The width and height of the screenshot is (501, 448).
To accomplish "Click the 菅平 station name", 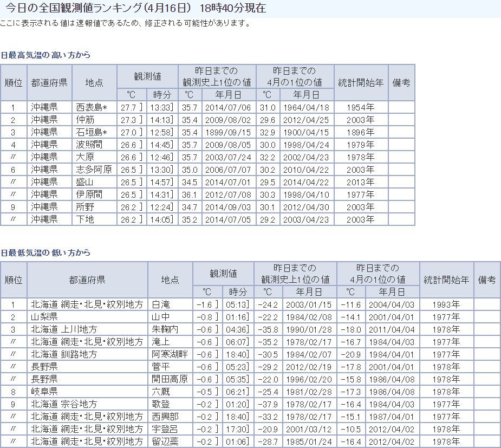I will [x=161, y=367].
